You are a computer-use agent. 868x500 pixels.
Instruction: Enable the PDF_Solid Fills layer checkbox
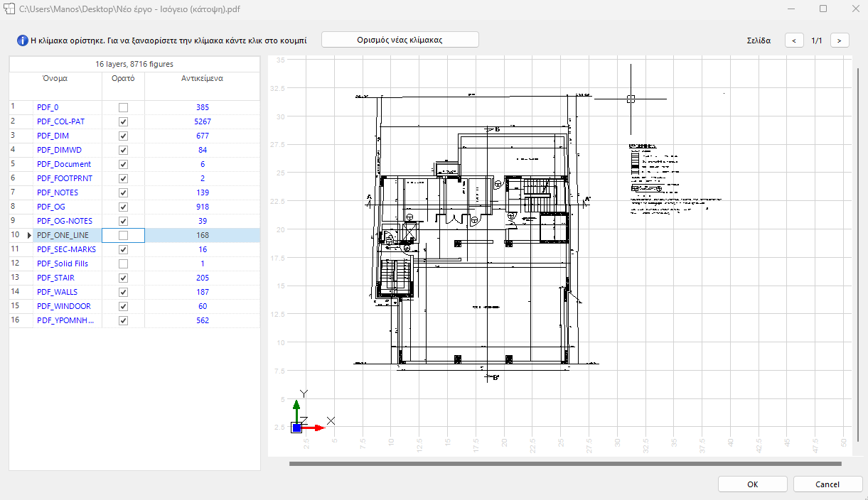[122, 263]
